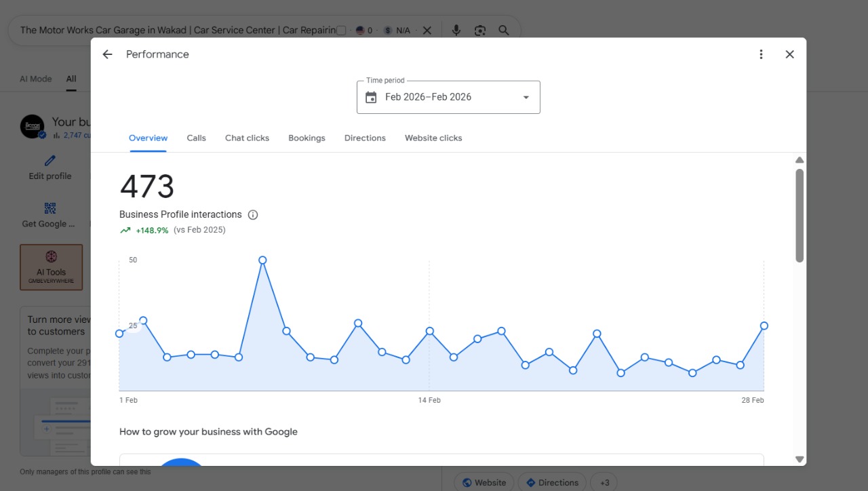Open the Feb 2026–Feb 2026 date selector
The width and height of the screenshot is (868, 491).
(x=448, y=97)
